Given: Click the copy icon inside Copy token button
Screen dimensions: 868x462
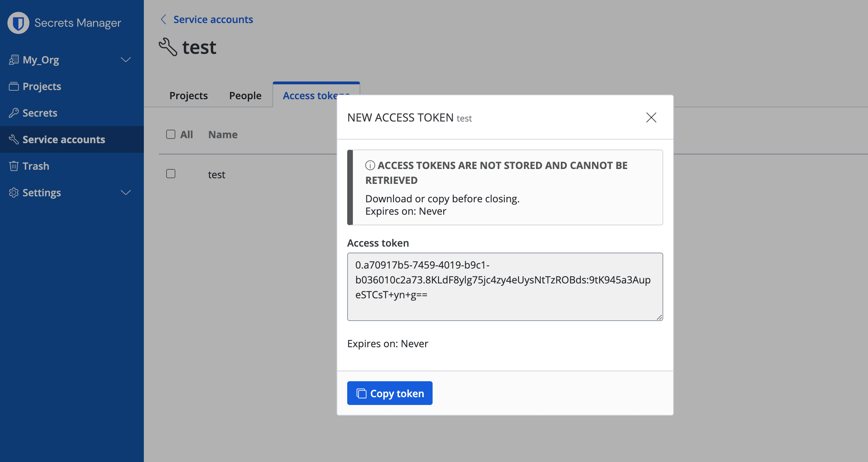Looking at the screenshot, I should point(361,393).
